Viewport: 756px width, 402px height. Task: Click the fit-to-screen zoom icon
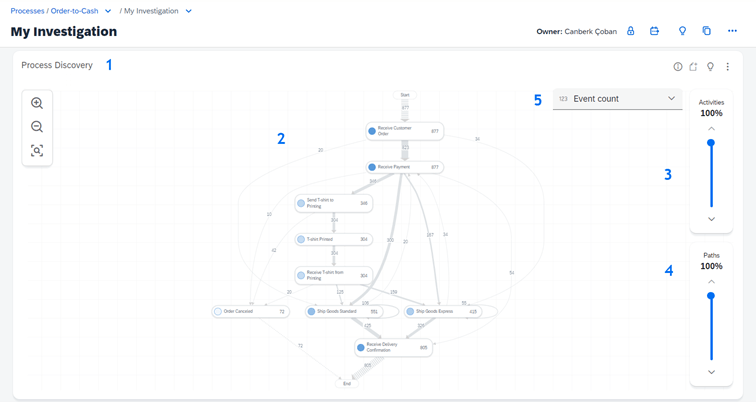tap(37, 151)
